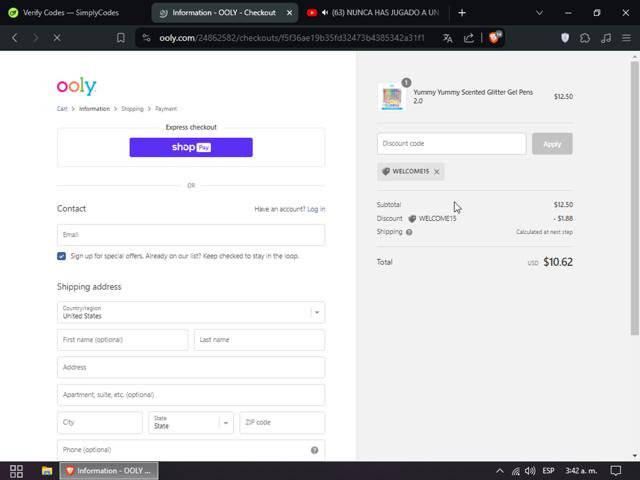The height and width of the screenshot is (480, 640).
Task: Open the Windows Task View icon
Action: (x=16, y=471)
